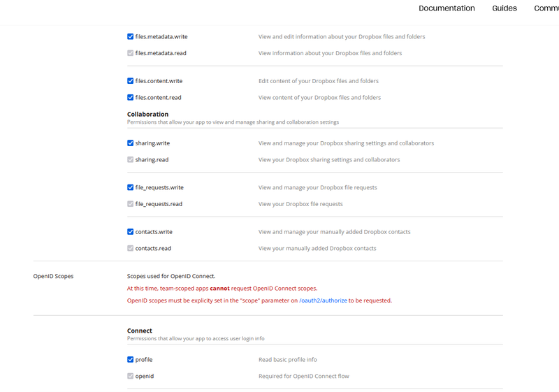Disable the files.content.read permission checkbox
Screen dimensions: 559x392
[131, 98]
